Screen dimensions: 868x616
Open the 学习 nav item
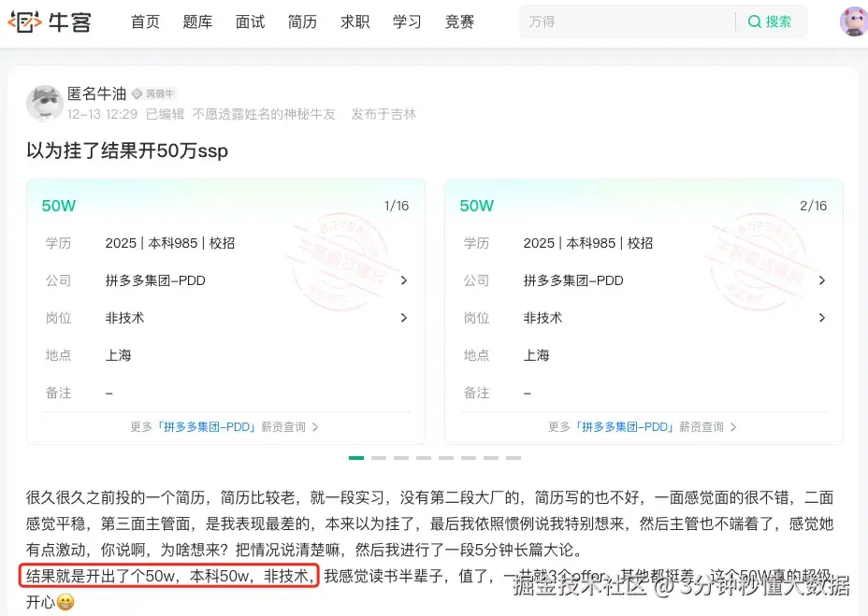(x=407, y=22)
